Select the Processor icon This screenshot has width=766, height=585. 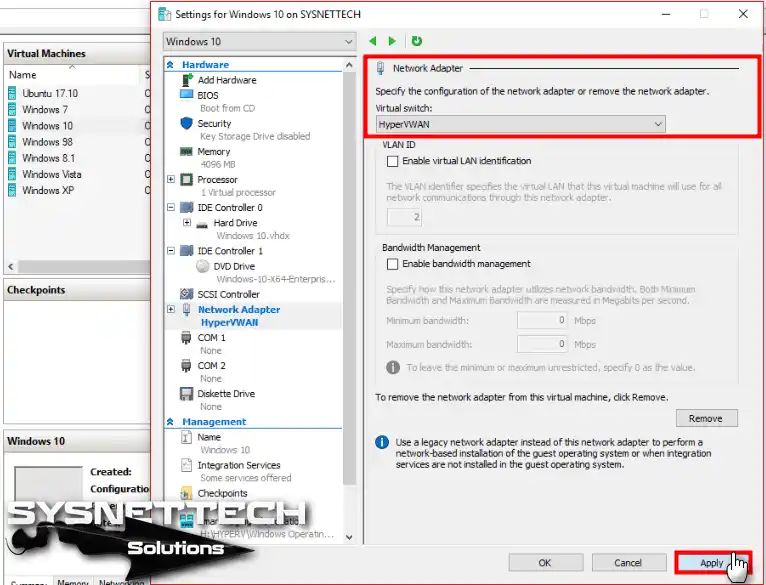pyautogui.click(x=187, y=180)
